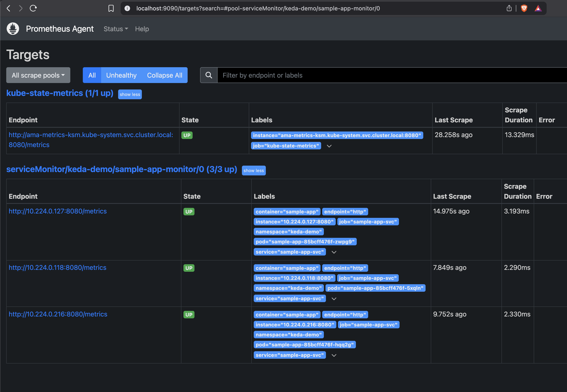
Task: Open ama-metrics-ksm endpoint link
Action: (91, 140)
